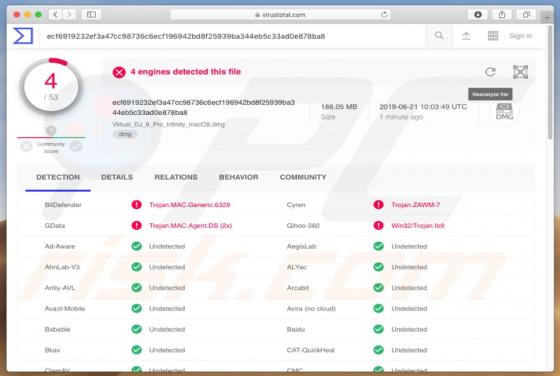Click the AegisLab green check icon
Viewport: 560px width, 376px height.
(379, 246)
